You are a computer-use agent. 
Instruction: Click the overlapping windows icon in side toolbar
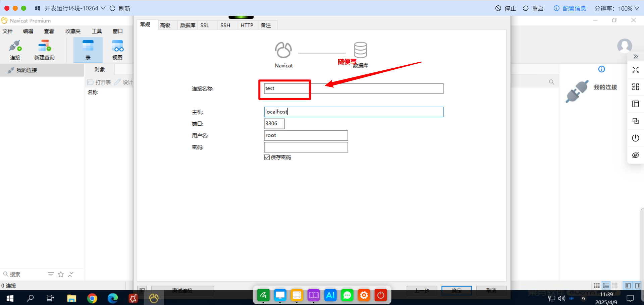tap(635, 121)
